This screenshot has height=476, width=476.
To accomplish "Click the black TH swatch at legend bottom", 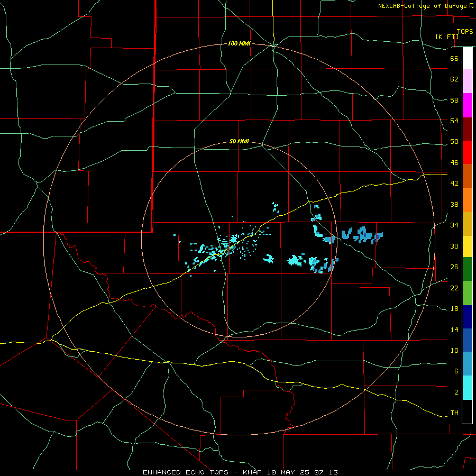I will pos(467,411).
